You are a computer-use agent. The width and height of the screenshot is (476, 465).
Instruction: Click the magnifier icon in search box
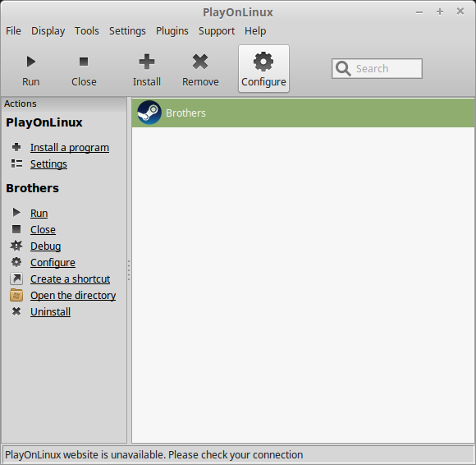click(343, 69)
